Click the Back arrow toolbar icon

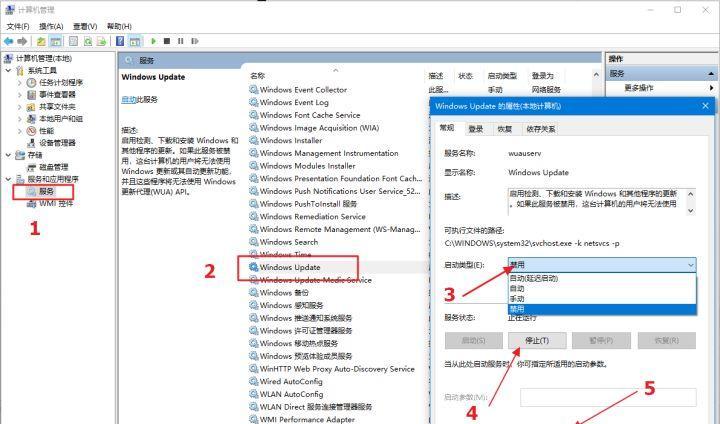8,41
